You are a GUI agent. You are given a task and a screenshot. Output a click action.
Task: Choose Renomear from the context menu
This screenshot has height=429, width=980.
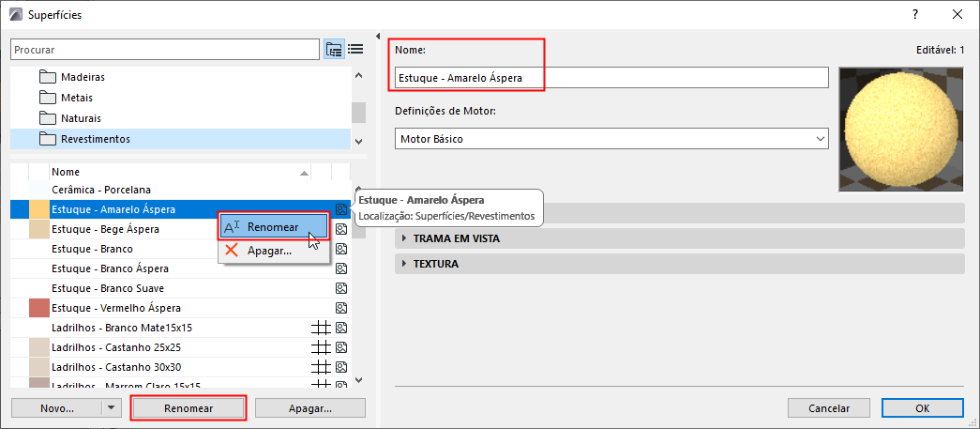click(x=273, y=227)
